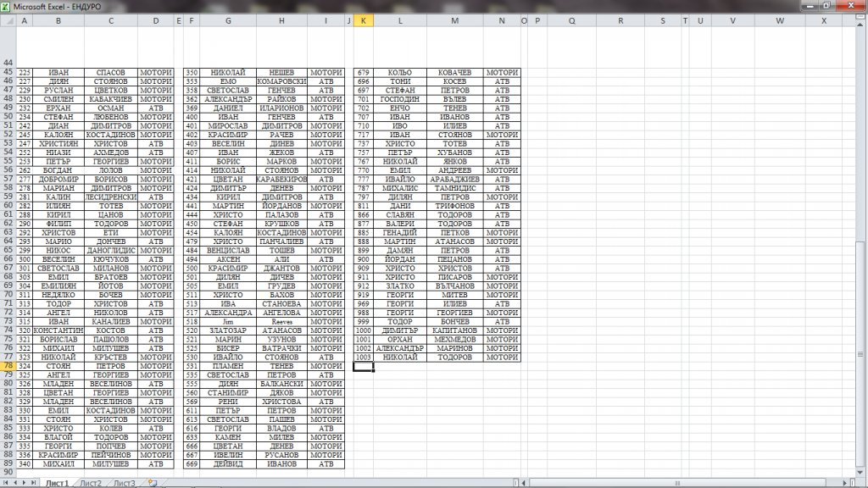The height and width of the screenshot is (488, 868).
Task: Click the Select All corner button
Action: (x=8, y=20)
